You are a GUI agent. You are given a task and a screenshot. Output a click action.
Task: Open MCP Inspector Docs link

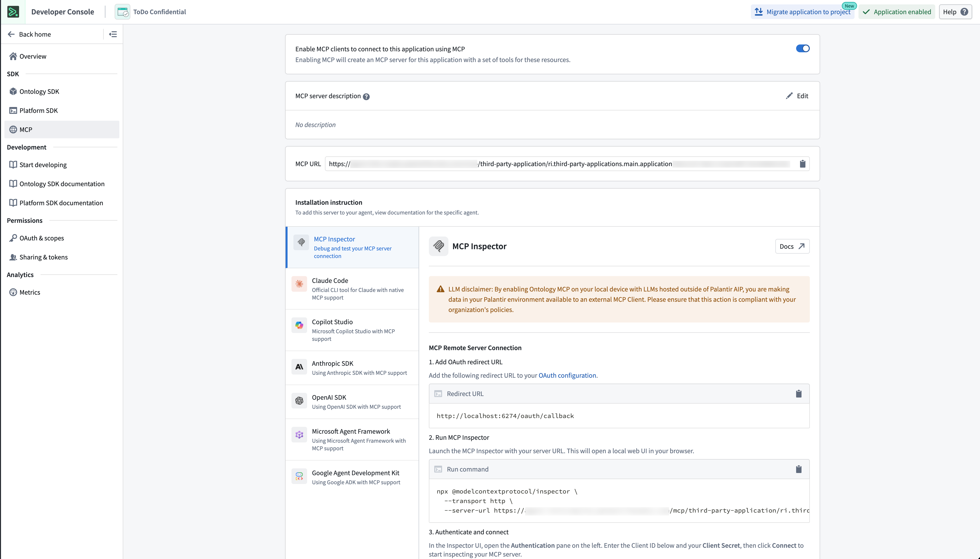click(x=792, y=247)
